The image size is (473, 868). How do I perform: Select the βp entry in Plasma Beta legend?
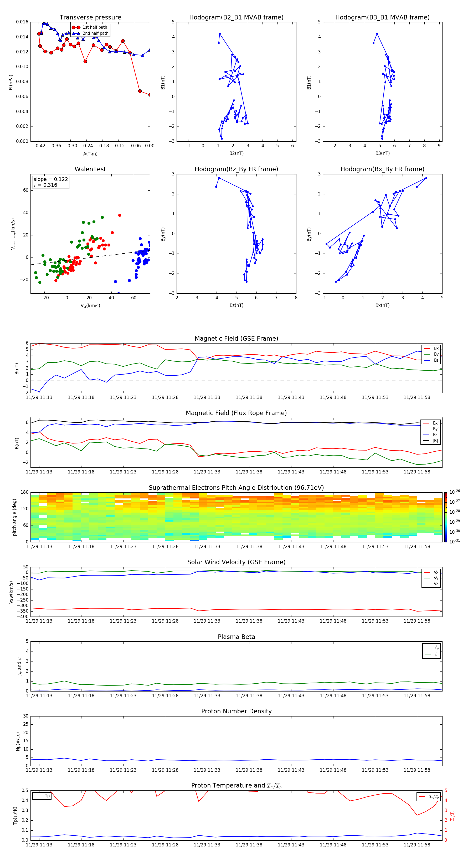click(x=432, y=647)
